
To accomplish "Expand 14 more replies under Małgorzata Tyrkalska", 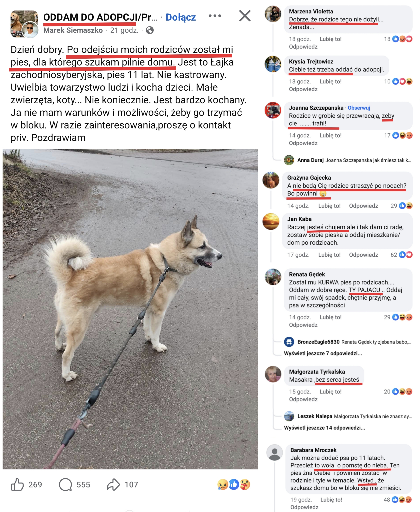I will [x=324, y=428].
